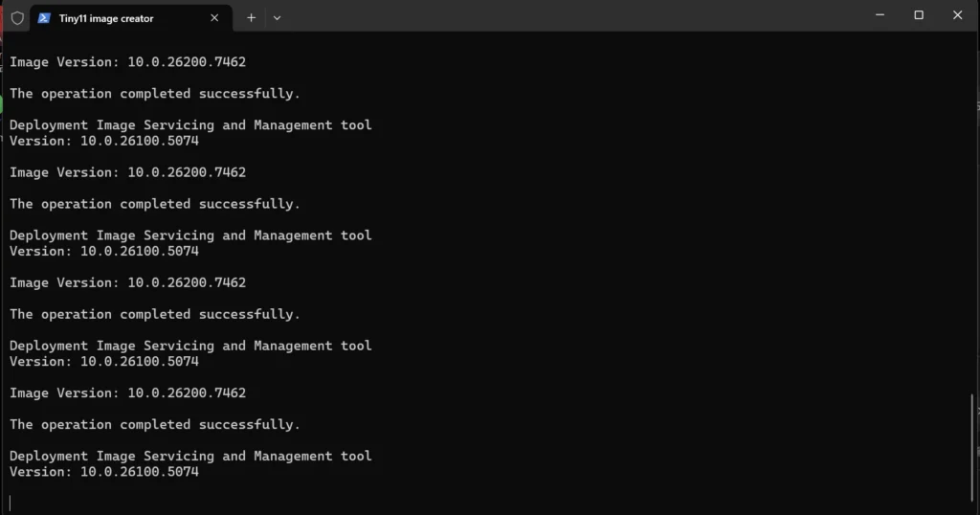This screenshot has height=515, width=980.
Task: Click the last Version 10.0.26100.5074 line
Action: point(103,472)
